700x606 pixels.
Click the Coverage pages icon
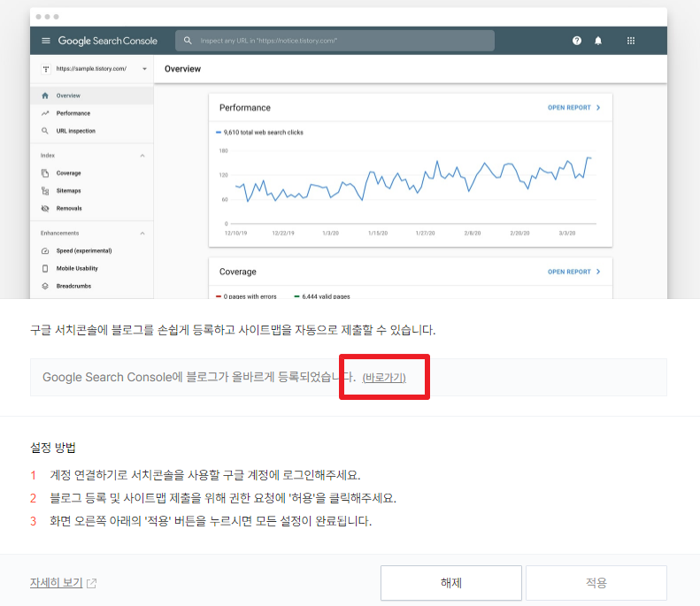pos(45,173)
